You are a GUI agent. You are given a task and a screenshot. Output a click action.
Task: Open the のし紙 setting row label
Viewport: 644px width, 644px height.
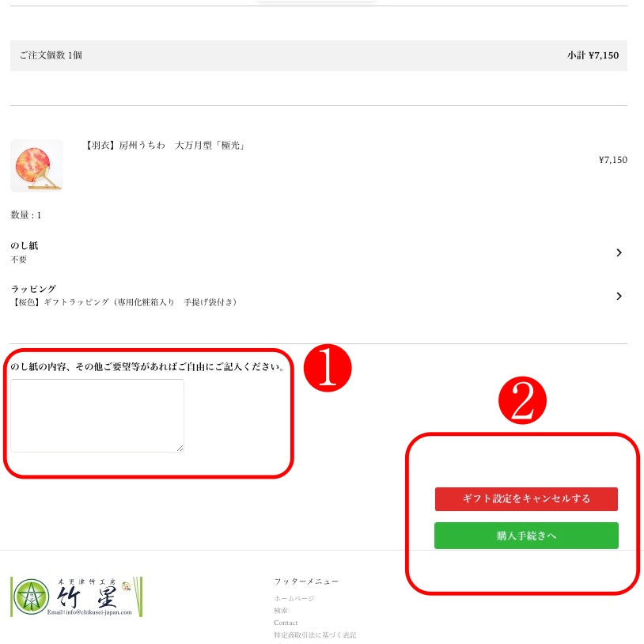(25, 245)
